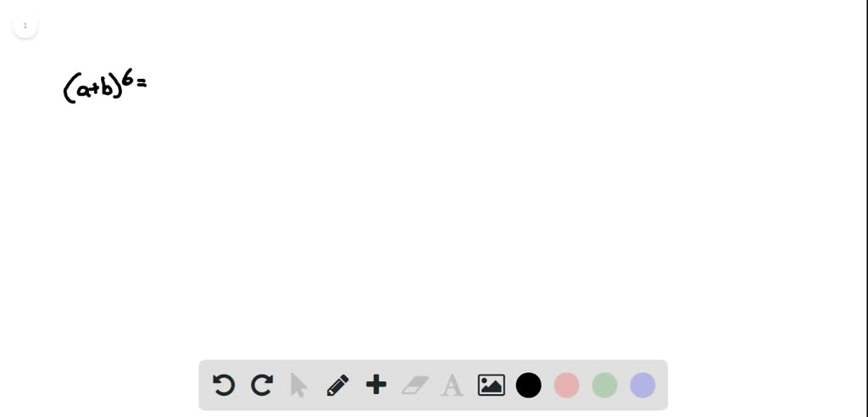The height and width of the screenshot is (417, 868).
Task: Select the text tool A icon
Action: coord(453,386)
